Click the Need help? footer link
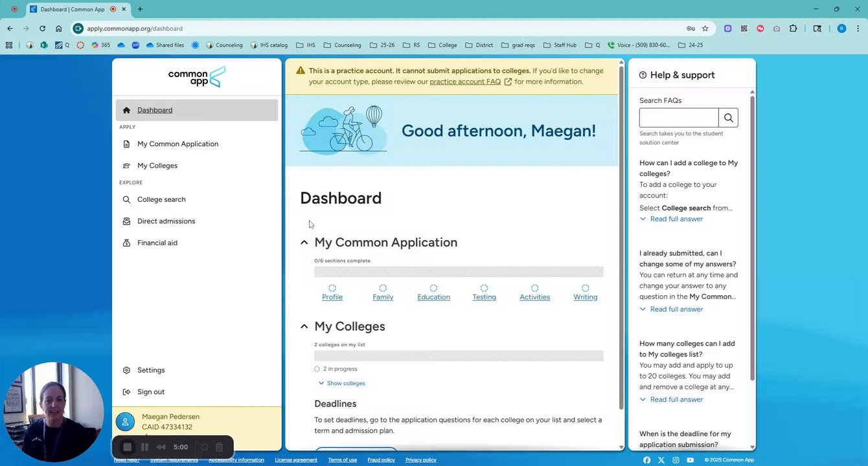This screenshot has height=466, width=868. [127, 460]
